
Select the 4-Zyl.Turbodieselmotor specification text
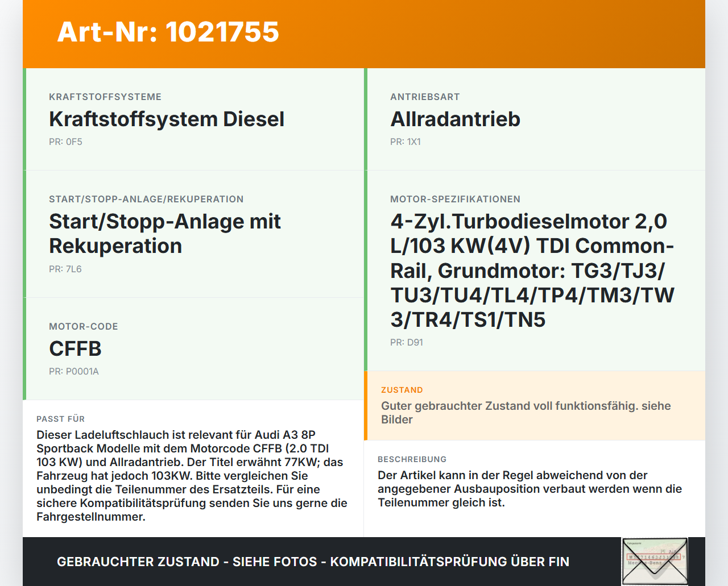[532, 271]
